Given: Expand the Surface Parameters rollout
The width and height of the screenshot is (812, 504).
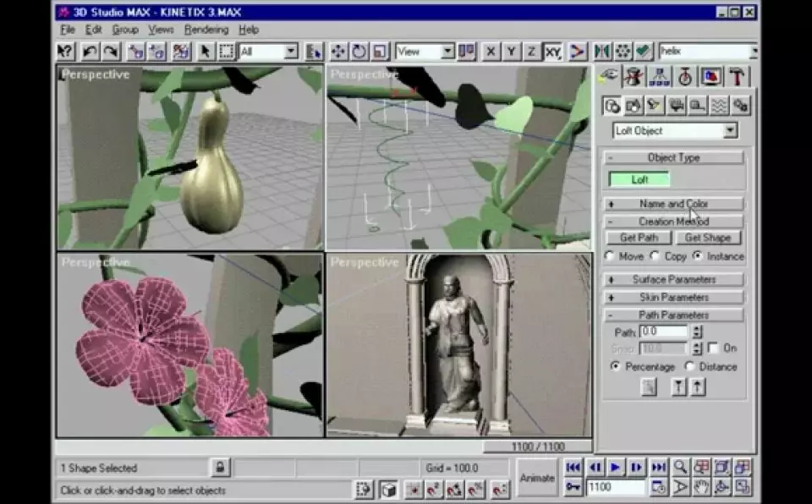Looking at the screenshot, I should point(673,280).
